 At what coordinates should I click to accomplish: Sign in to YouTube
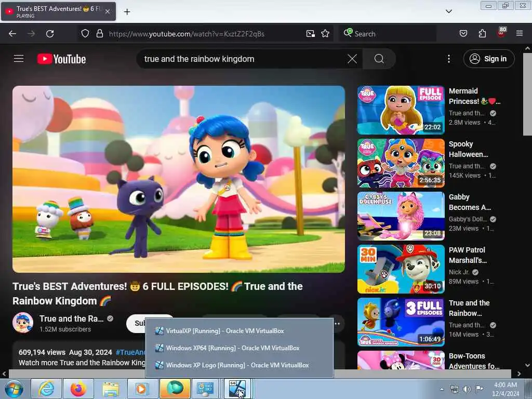(x=488, y=59)
